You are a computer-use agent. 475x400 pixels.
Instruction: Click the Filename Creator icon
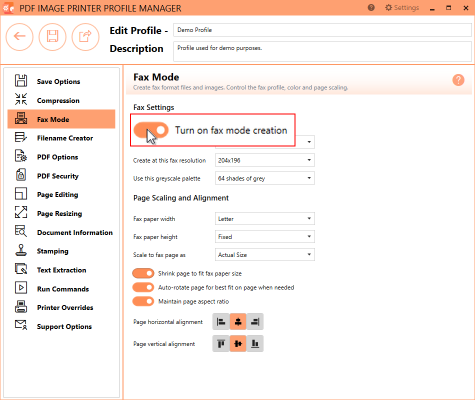21,137
